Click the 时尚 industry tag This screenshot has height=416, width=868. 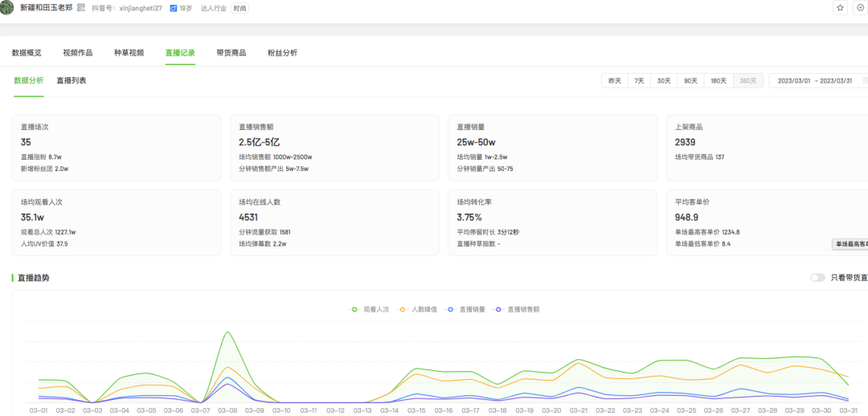click(240, 8)
